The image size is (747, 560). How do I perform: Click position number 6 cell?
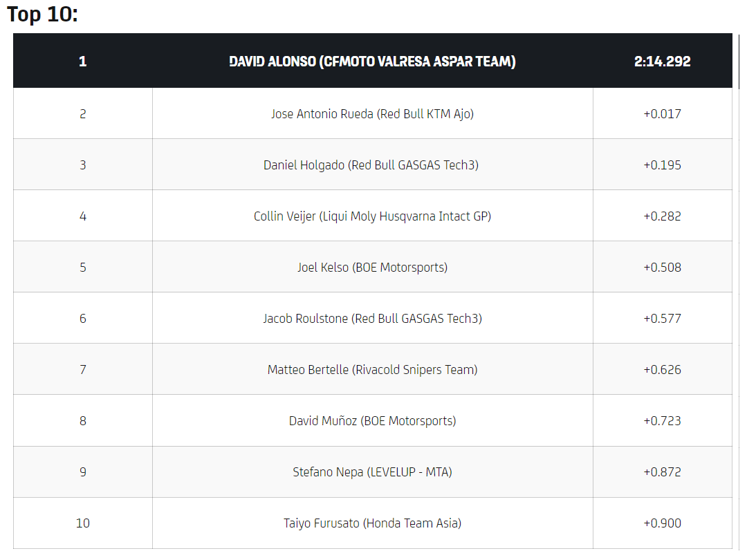click(x=83, y=319)
